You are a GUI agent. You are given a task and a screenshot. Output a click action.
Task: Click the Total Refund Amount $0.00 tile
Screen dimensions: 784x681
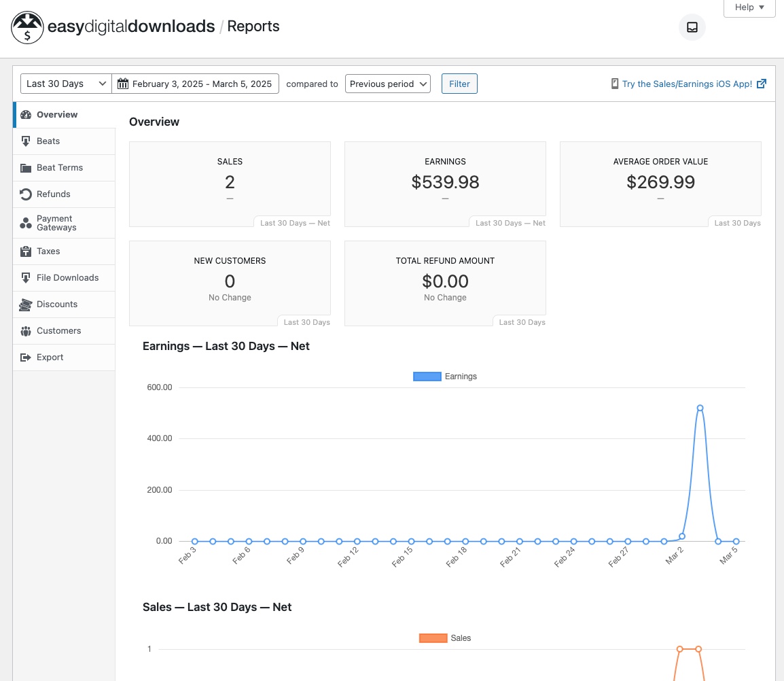[x=445, y=283]
